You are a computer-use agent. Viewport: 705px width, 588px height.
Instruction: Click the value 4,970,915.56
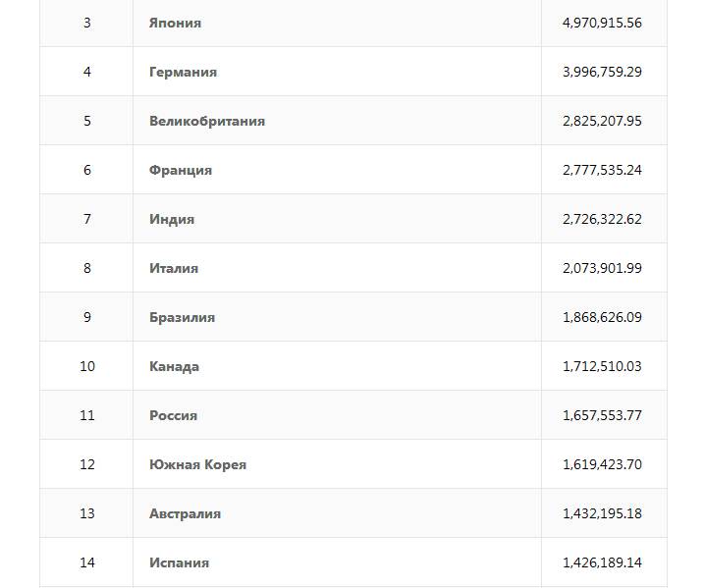pos(602,23)
